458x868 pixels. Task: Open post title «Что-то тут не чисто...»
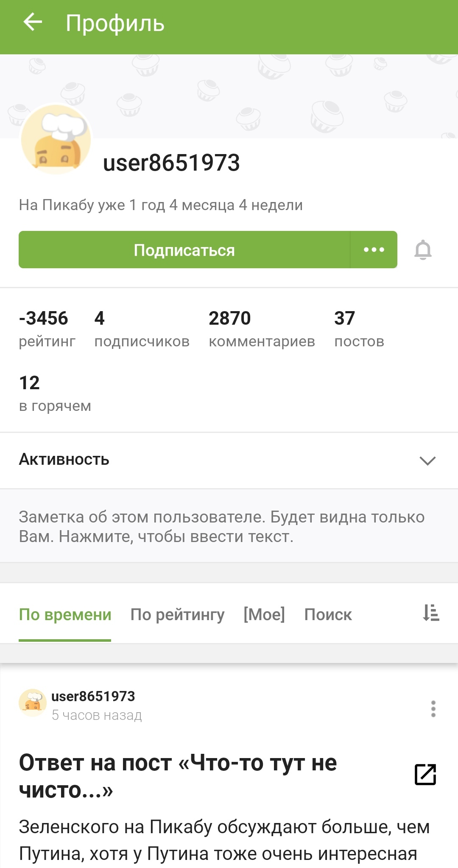[x=178, y=776]
